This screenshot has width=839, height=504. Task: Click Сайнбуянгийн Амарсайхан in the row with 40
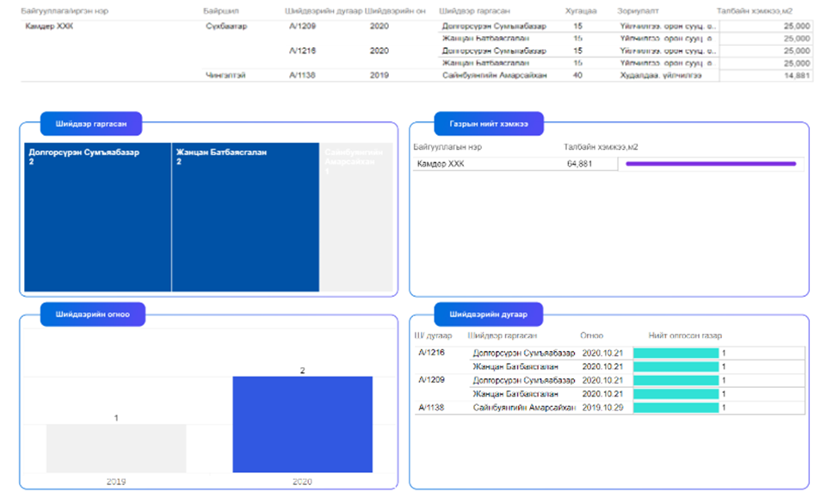click(495, 76)
